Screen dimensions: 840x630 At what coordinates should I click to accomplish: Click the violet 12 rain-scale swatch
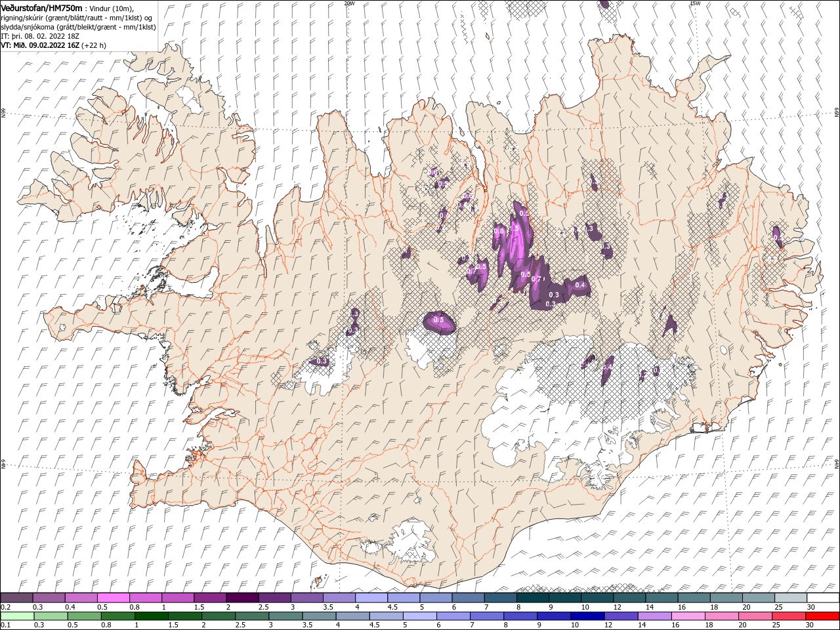click(x=621, y=616)
